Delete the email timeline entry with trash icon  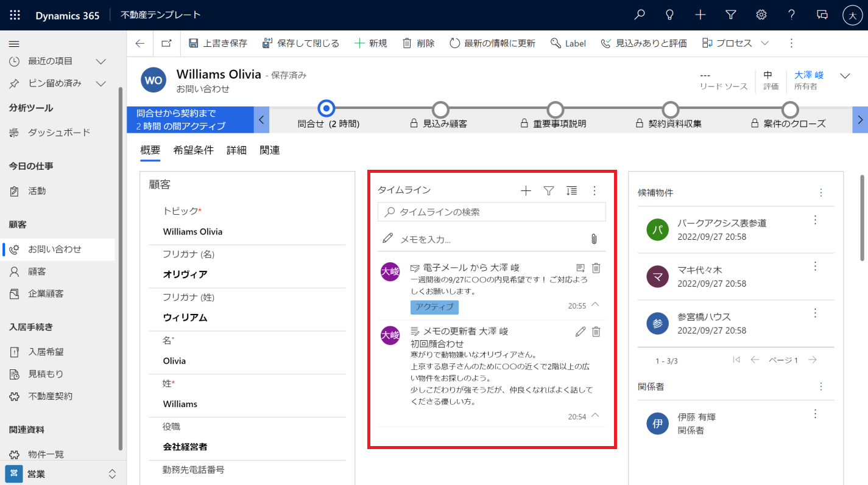point(596,268)
